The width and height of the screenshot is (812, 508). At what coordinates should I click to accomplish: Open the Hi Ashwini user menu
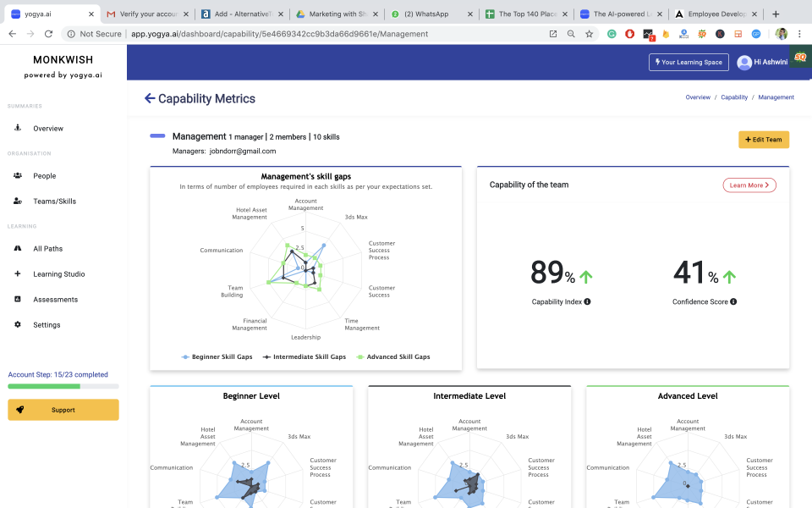coord(762,62)
